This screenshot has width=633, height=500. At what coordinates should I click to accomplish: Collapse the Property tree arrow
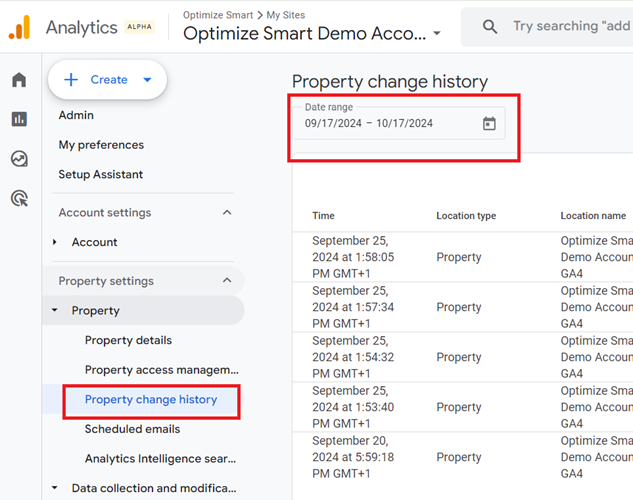(x=54, y=310)
